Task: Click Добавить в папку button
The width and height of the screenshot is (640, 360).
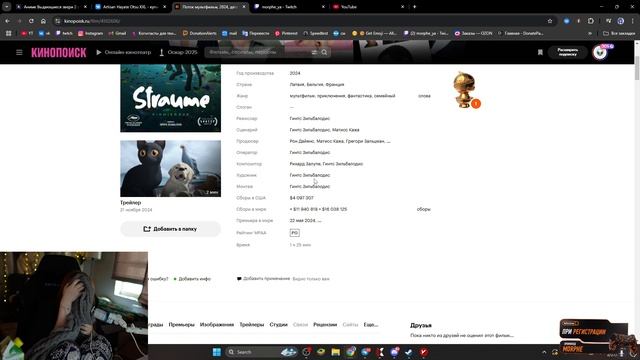Action: tap(171, 229)
